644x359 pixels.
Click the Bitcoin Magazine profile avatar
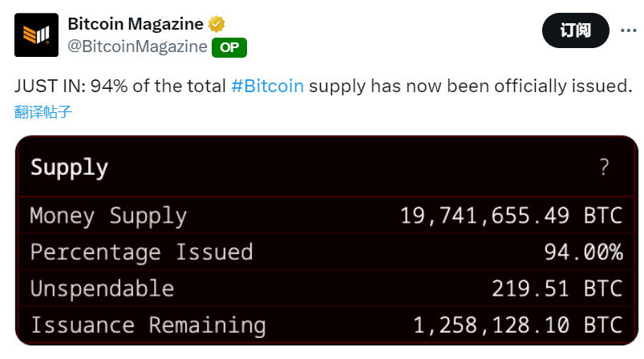[x=36, y=34]
